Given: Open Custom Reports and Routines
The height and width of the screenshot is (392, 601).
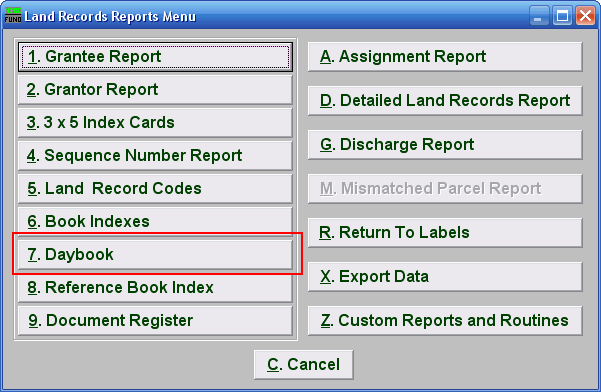Looking at the screenshot, I should [x=445, y=321].
